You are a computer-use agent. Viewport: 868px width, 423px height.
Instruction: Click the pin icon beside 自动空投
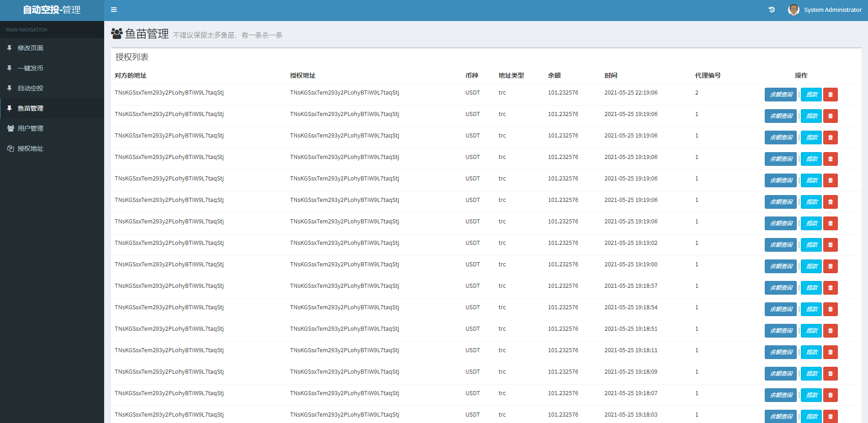[10, 88]
